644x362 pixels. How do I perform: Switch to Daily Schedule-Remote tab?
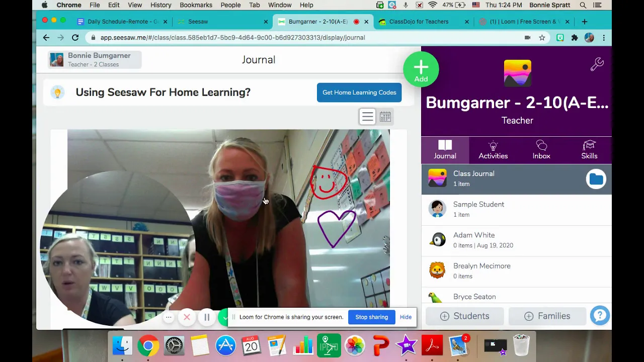(x=122, y=22)
